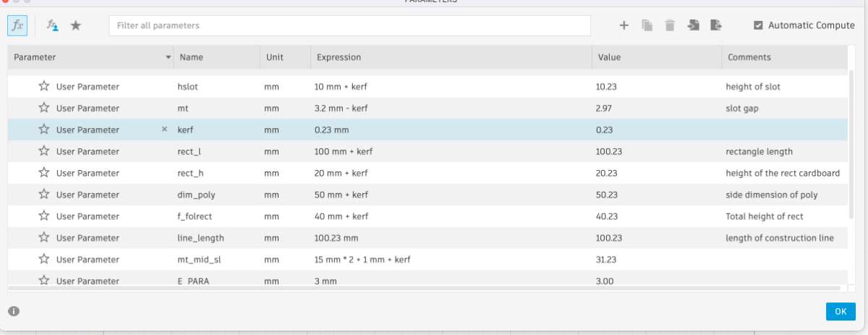Viewport: 868px width, 335px height.
Task: Click the copy parameter icon
Action: [647, 25]
